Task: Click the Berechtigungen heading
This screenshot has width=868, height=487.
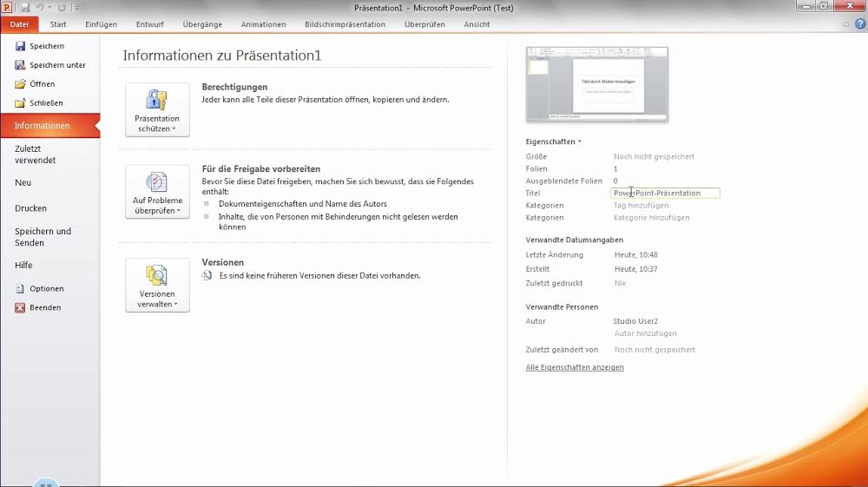Action: pos(234,87)
